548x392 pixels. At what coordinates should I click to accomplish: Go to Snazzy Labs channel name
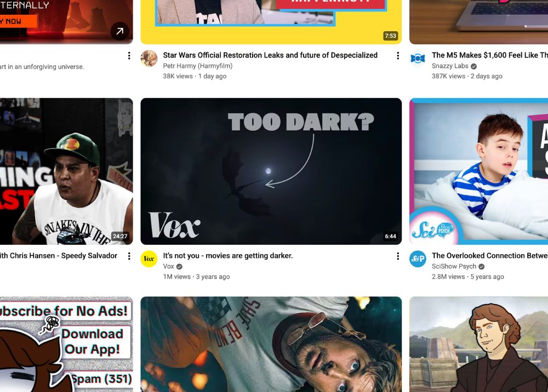(x=450, y=66)
